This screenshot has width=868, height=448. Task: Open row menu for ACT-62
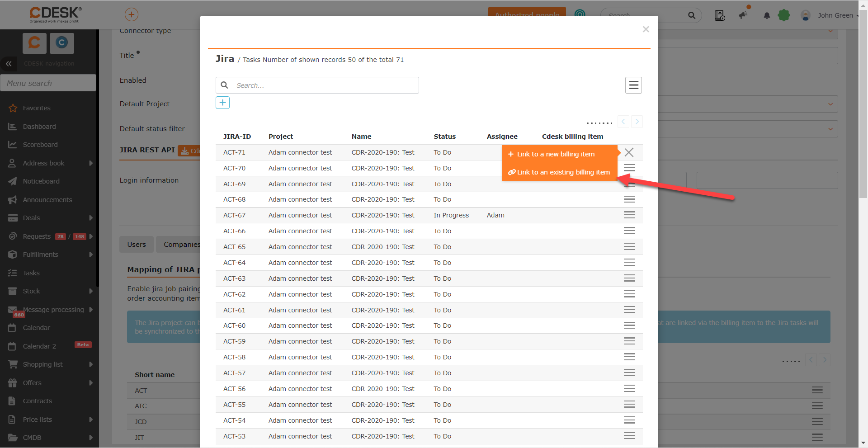tap(629, 294)
